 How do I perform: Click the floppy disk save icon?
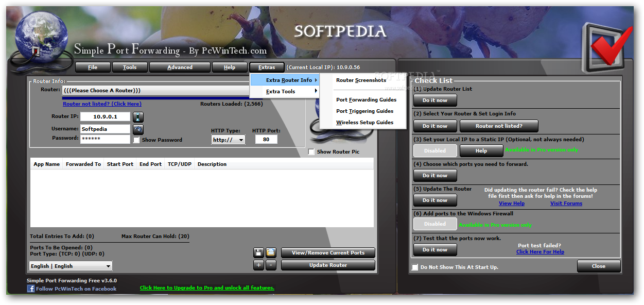coord(258,252)
